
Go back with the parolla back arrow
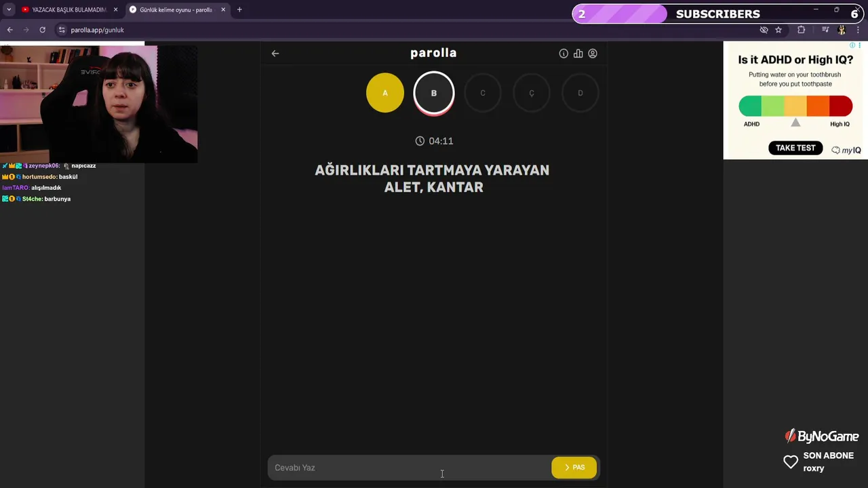click(x=275, y=54)
